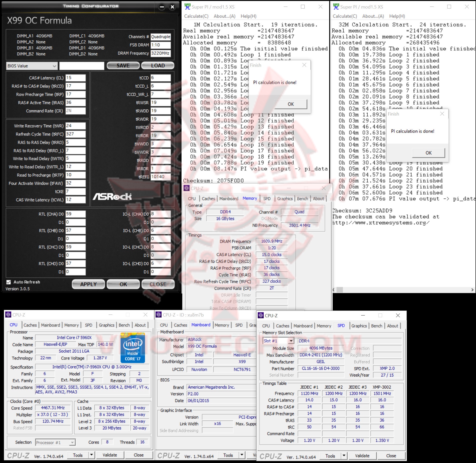
Task: Click Close button in CPU-Z CPU window
Action: point(139,455)
